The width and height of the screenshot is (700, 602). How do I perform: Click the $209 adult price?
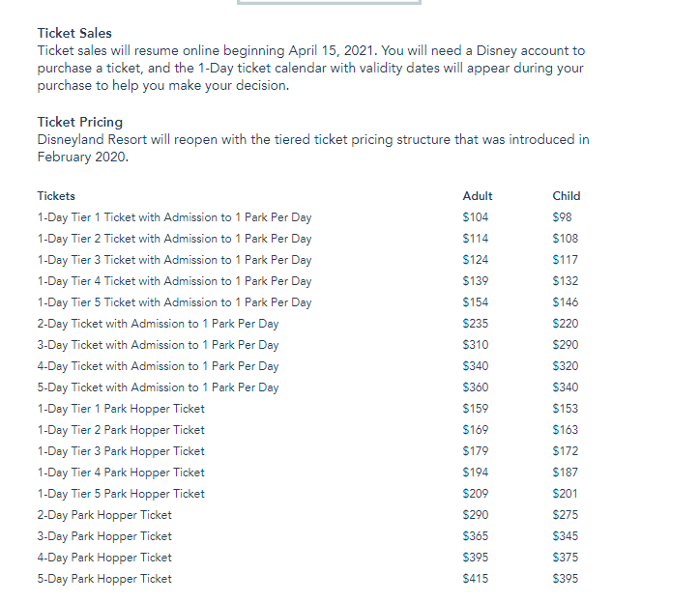click(476, 494)
